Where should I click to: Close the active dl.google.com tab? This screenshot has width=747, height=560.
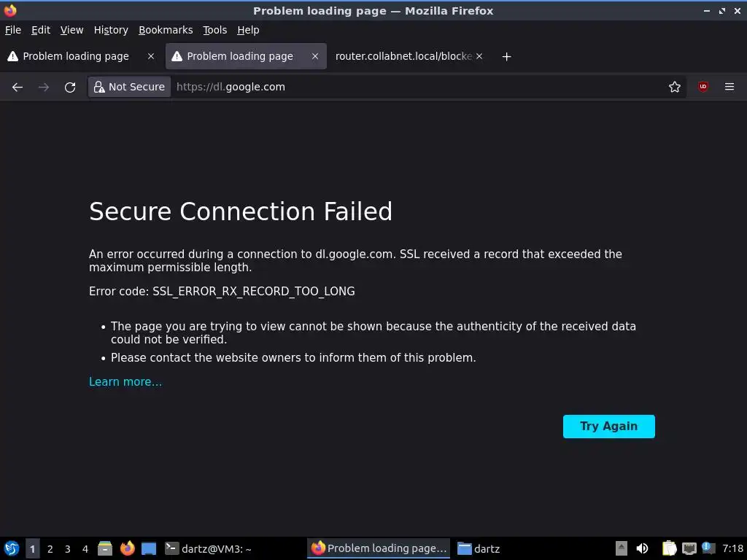pos(315,56)
